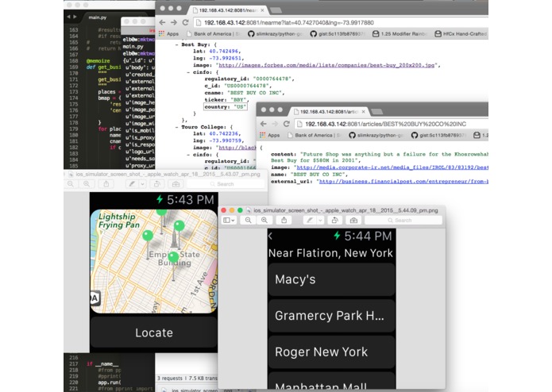Select the main.py tab in Sublime Text

(98, 17)
